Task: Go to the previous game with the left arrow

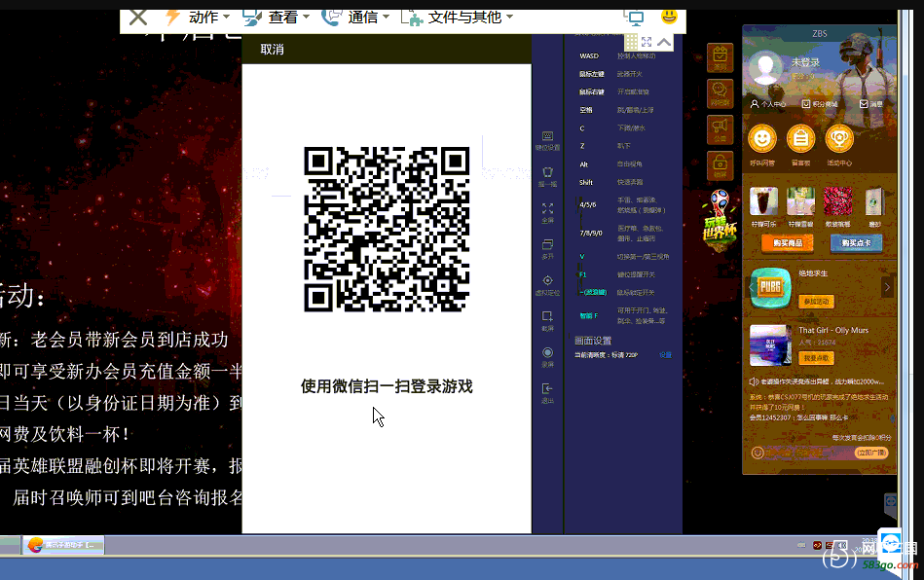Action: coord(750,287)
